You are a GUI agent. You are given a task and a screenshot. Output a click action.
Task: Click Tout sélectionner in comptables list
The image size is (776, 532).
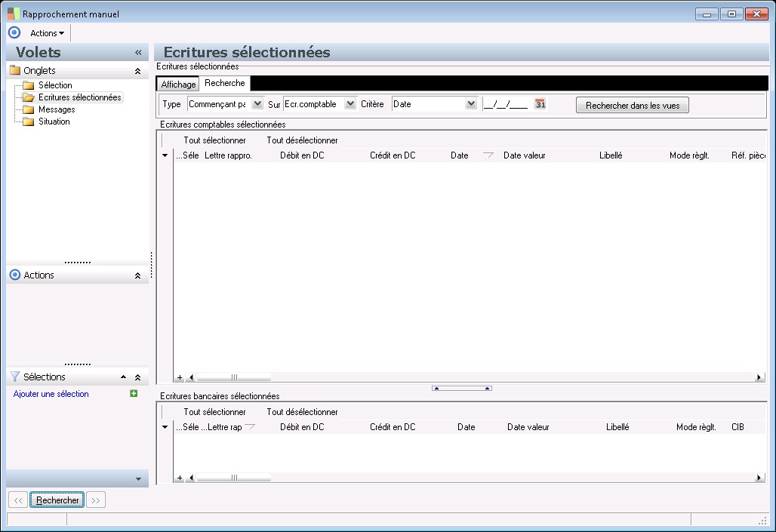click(215, 140)
